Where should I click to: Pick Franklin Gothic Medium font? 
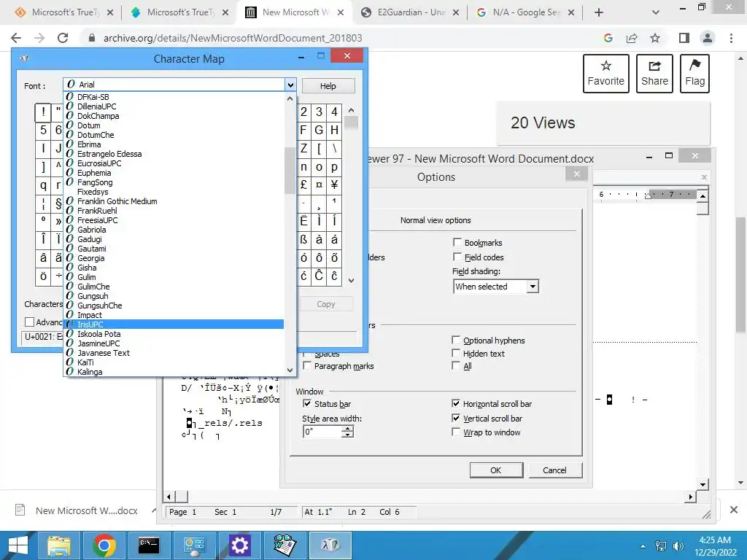coord(174,201)
